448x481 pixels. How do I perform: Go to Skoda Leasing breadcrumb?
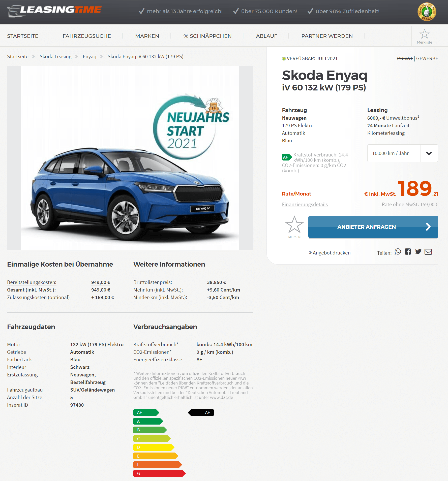click(x=55, y=56)
